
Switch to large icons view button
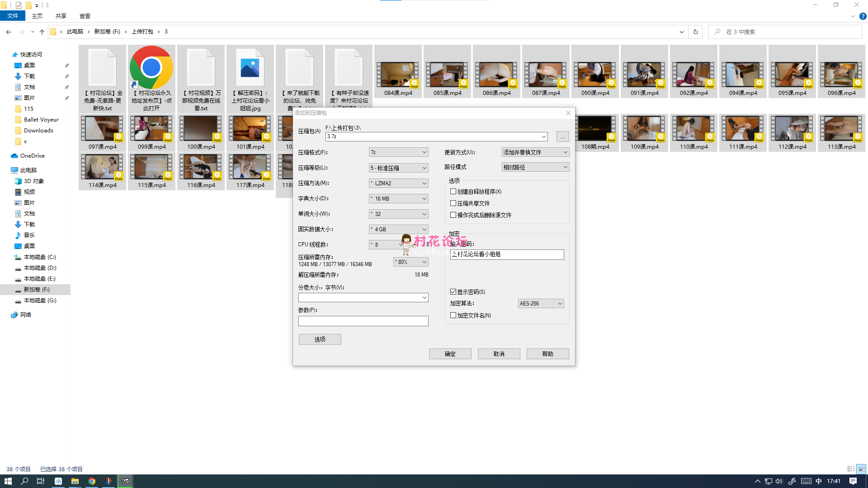coord(861,469)
